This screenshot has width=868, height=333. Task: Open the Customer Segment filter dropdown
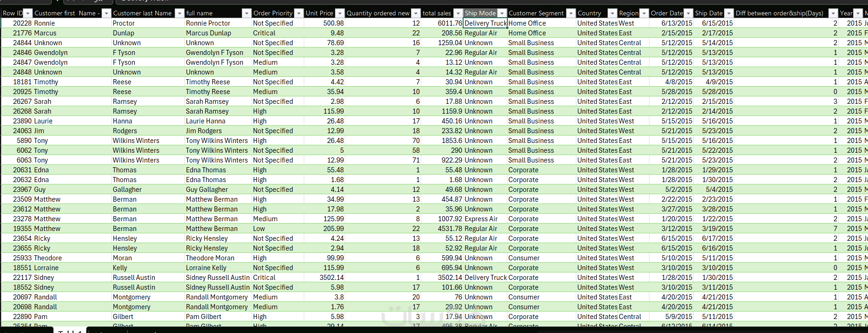pos(571,14)
